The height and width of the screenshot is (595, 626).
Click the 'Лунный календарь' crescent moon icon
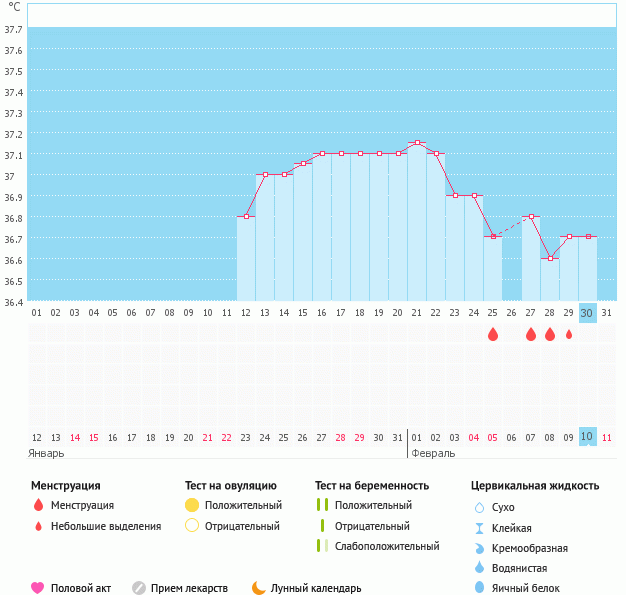(259, 588)
